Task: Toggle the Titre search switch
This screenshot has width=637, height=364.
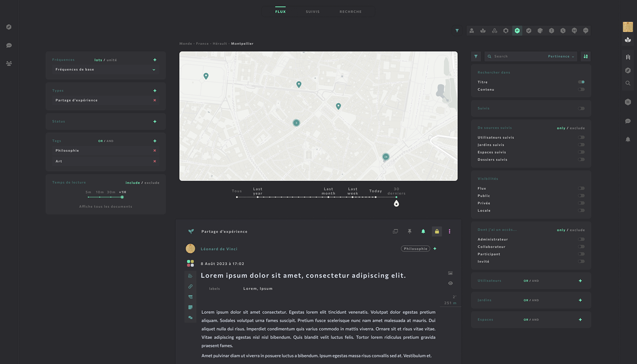Action: point(581,82)
